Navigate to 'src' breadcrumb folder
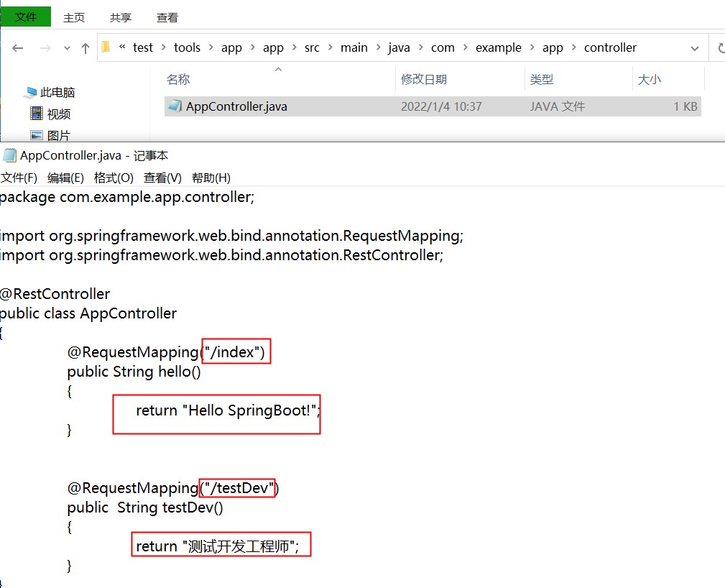Viewport: 725px width, 588px height. [312, 47]
